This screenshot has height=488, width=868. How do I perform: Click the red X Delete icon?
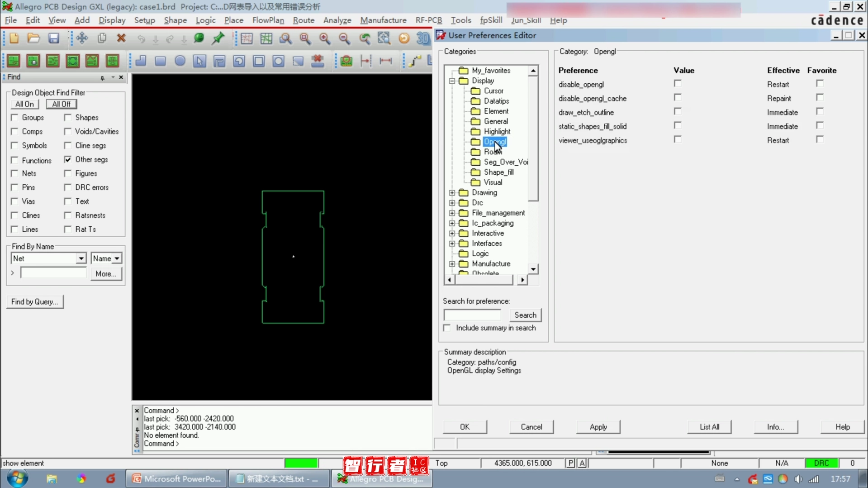[x=121, y=38]
